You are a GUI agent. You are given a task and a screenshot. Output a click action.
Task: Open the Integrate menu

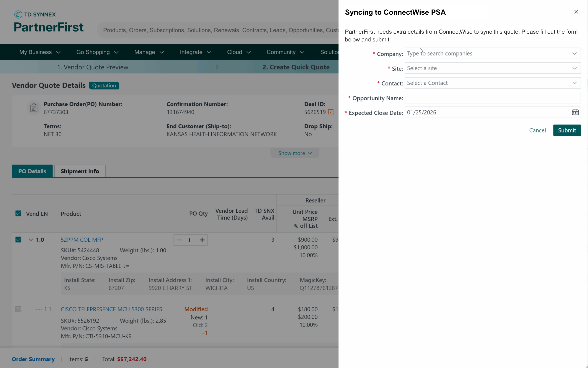[x=195, y=52]
